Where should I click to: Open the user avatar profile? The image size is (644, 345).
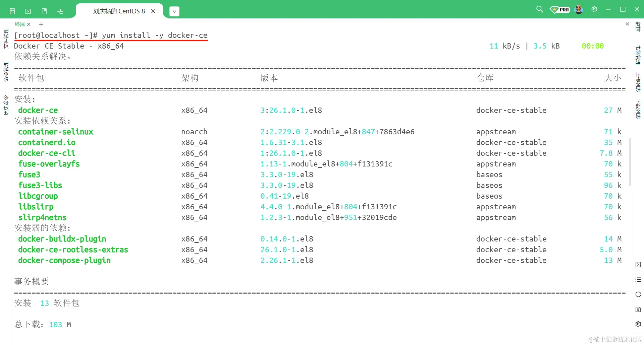click(x=579, y=9)
